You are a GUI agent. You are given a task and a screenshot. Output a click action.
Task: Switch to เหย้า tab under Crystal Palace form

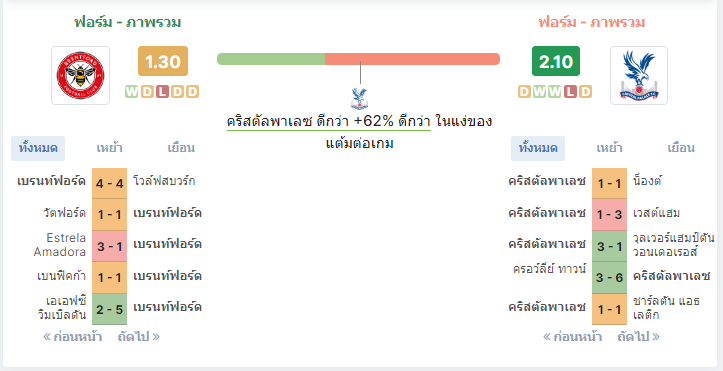[609, 148]
